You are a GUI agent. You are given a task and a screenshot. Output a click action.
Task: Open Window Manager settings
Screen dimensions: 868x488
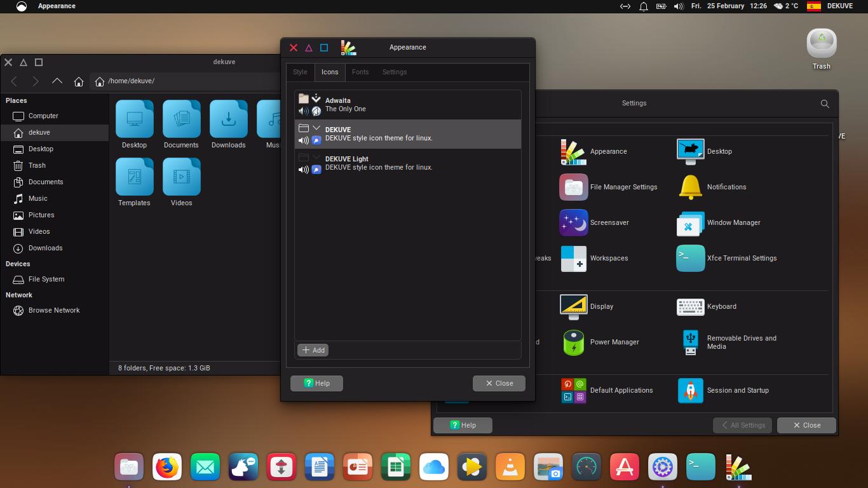coord(719,222)
